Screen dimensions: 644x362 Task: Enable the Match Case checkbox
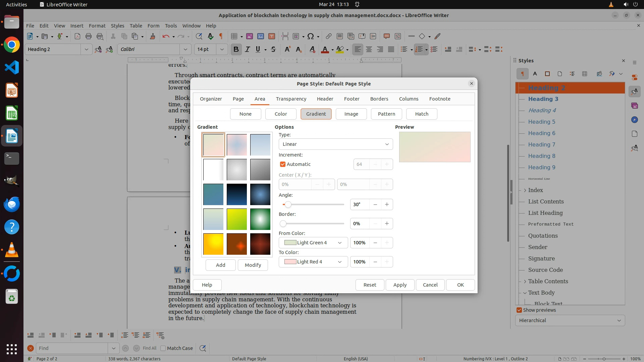(163, 348)
